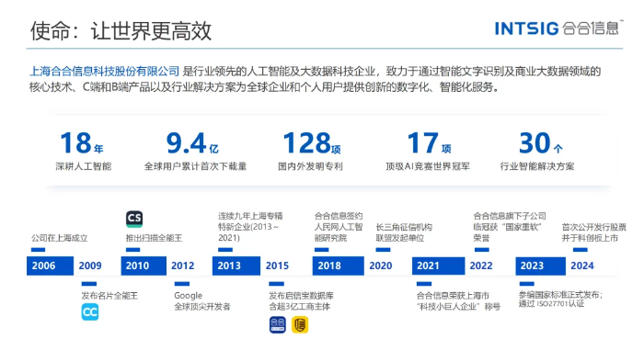Click the slide title 使命：让世界更高效

pyautogui.click(x=121, y=30)
